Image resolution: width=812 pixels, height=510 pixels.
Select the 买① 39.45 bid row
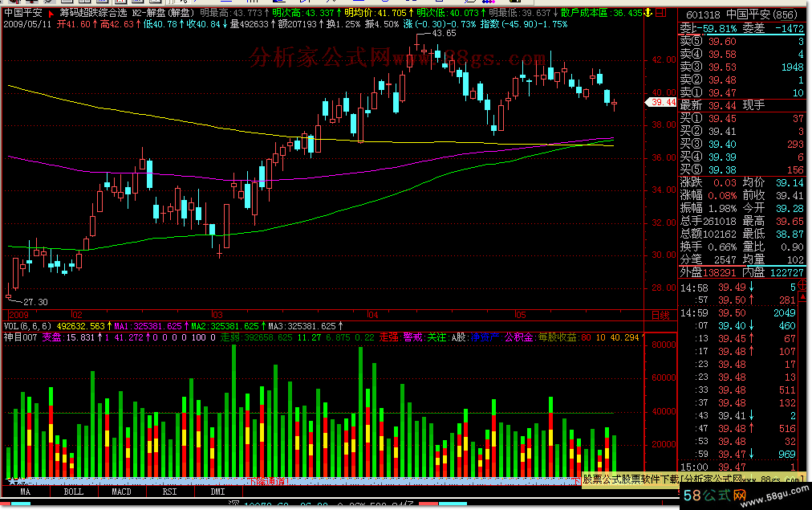[x=742, y=118]
